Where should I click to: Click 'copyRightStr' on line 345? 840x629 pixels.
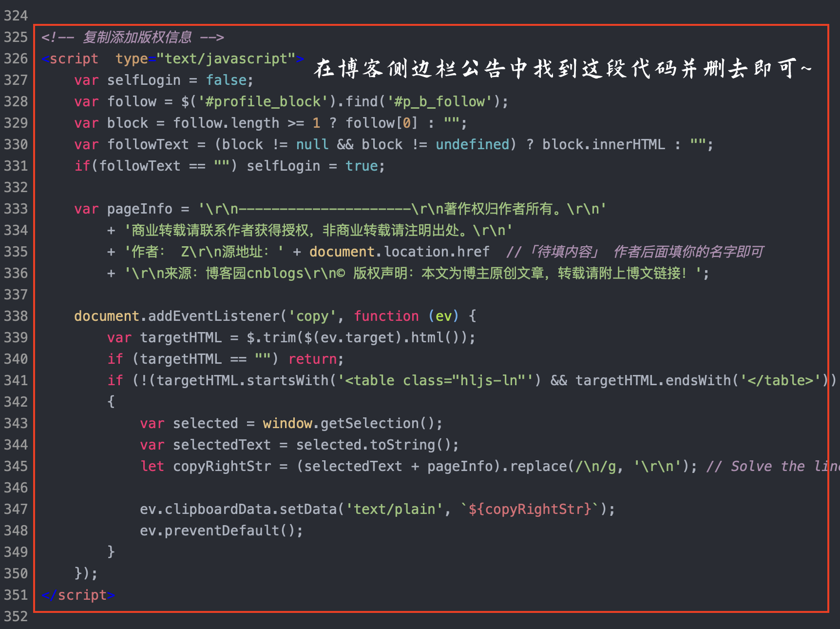point(222,466)
